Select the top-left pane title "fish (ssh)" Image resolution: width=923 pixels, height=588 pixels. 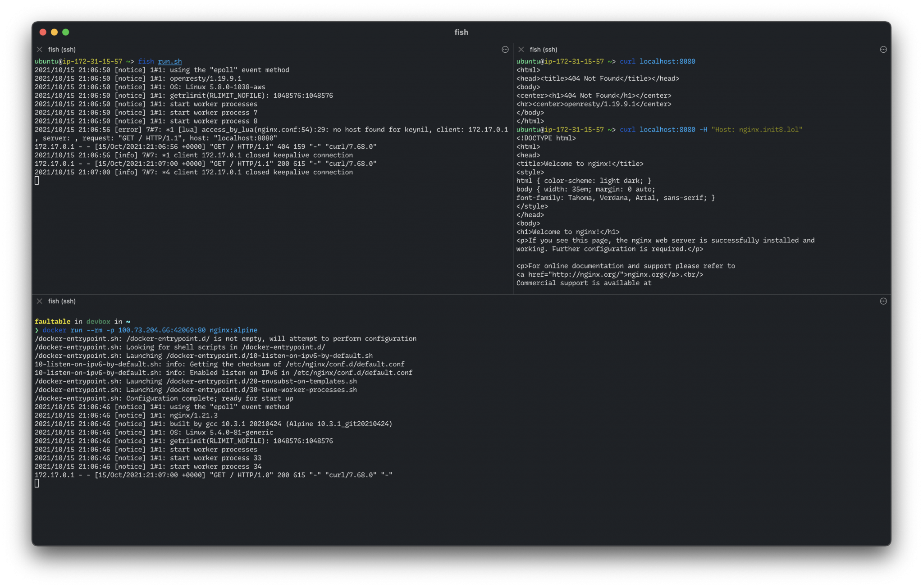[x=62, y=50]
